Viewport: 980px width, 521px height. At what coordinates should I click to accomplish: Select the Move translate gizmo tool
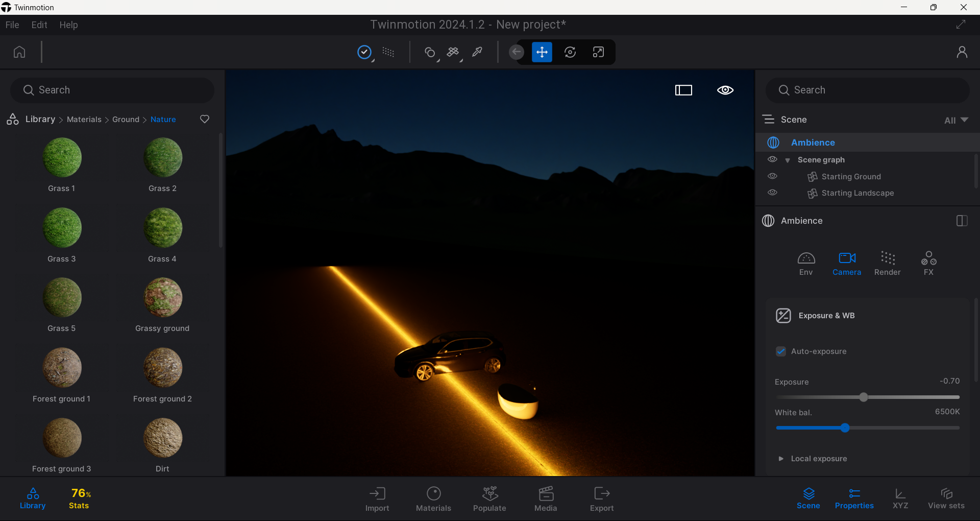542,52
